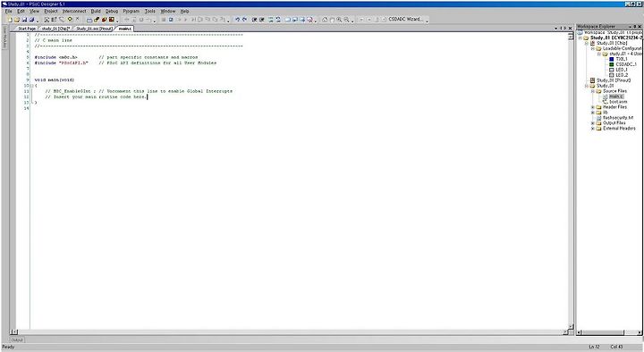Expand the lib folder

(x=593, y=113)
